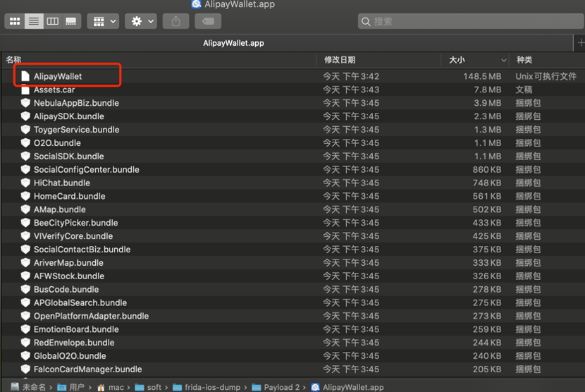Click the 148.5 MB size value

pyautogui.click(x=482, y=76)
